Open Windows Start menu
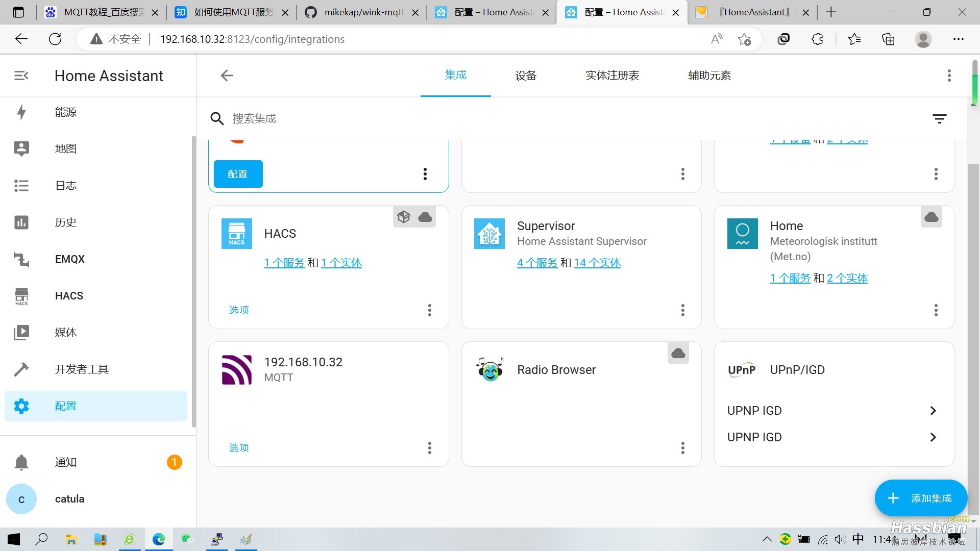 tap(14, 539)
